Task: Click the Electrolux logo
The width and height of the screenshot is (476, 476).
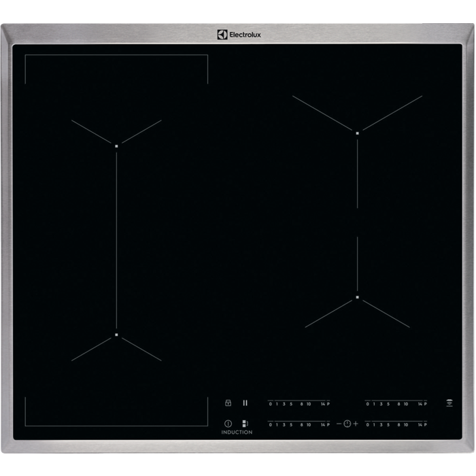Action: [x=238, y=33]
